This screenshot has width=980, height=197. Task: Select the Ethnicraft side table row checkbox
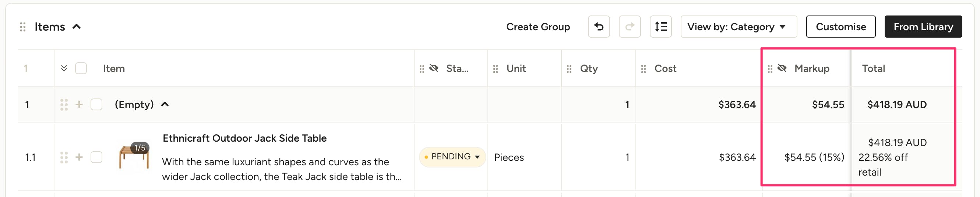coord(96,157)
